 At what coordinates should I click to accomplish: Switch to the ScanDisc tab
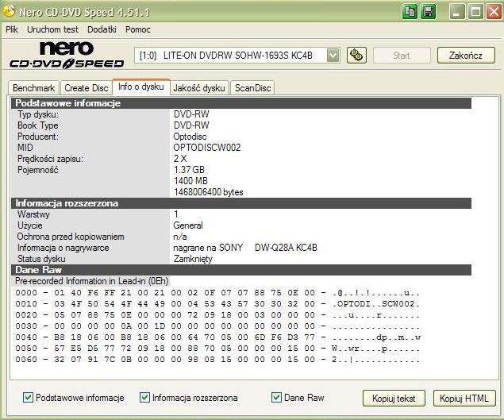coord(252,88)
